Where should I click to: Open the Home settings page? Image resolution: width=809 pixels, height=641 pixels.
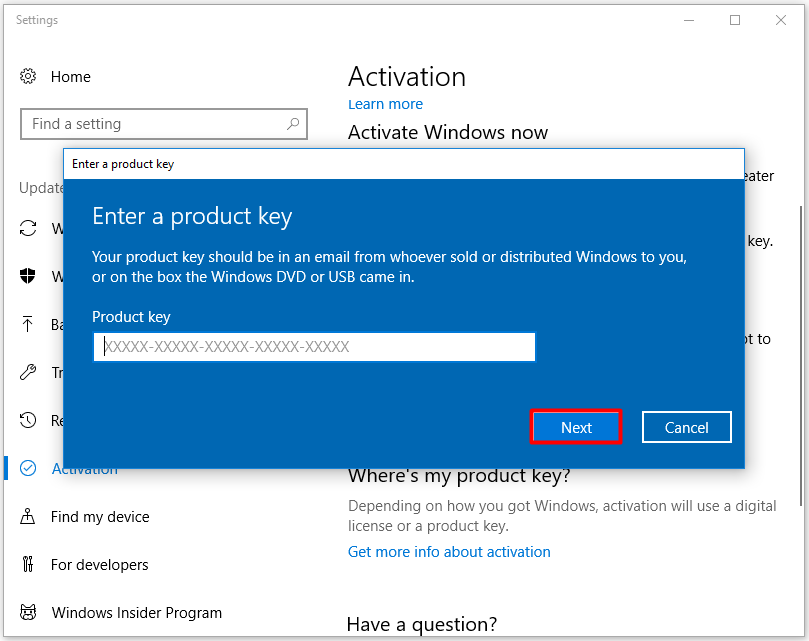click(x=70, y=77)
